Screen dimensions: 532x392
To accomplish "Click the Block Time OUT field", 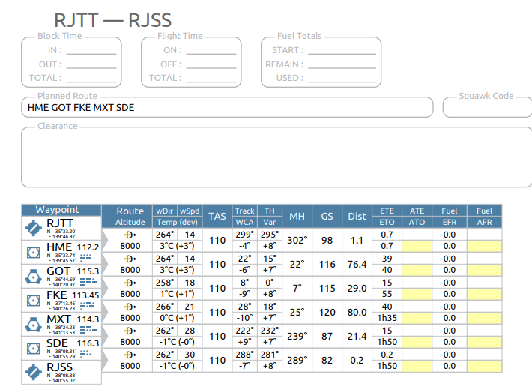I will (x=91, y=64).
